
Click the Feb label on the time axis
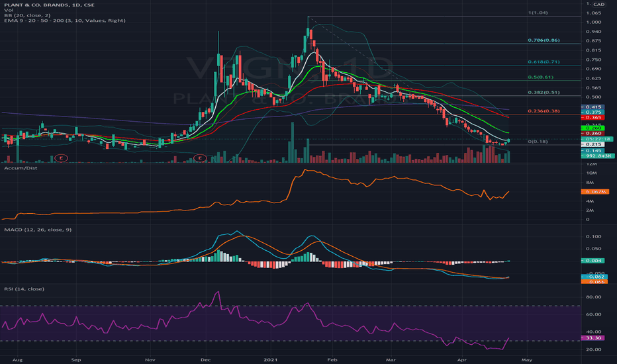pos(332,359)
